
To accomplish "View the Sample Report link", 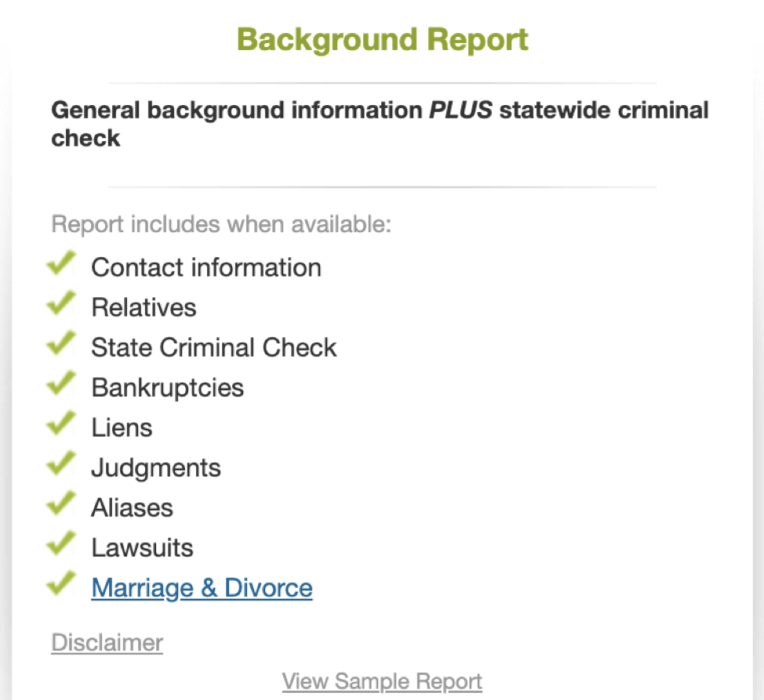I will (x=382, y=681).
